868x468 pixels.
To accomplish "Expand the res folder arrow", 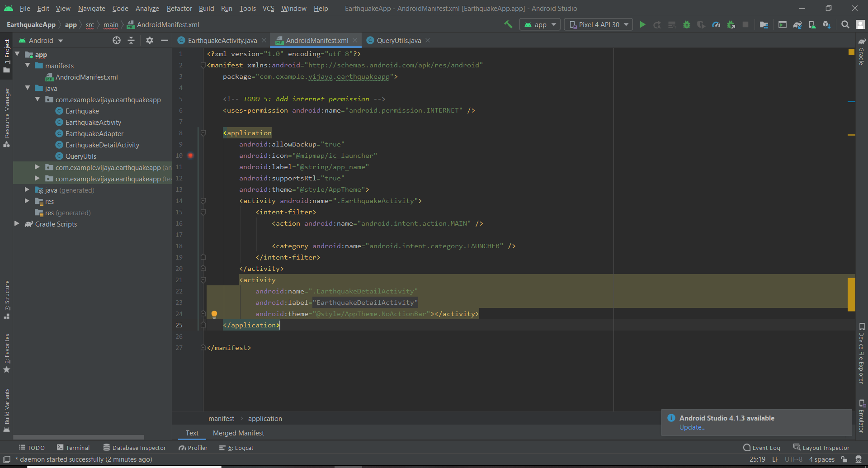I will tap(28, 201).
